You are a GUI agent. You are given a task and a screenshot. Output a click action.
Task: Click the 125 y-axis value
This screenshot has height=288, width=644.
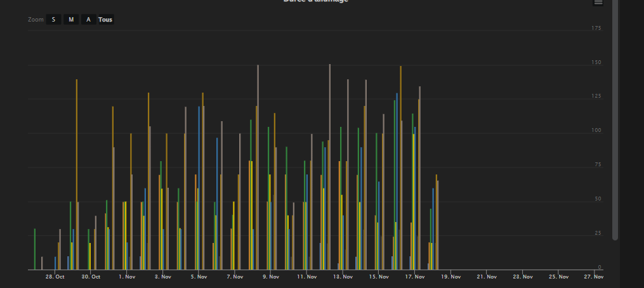pyautogui.click(x=596, y=96)
